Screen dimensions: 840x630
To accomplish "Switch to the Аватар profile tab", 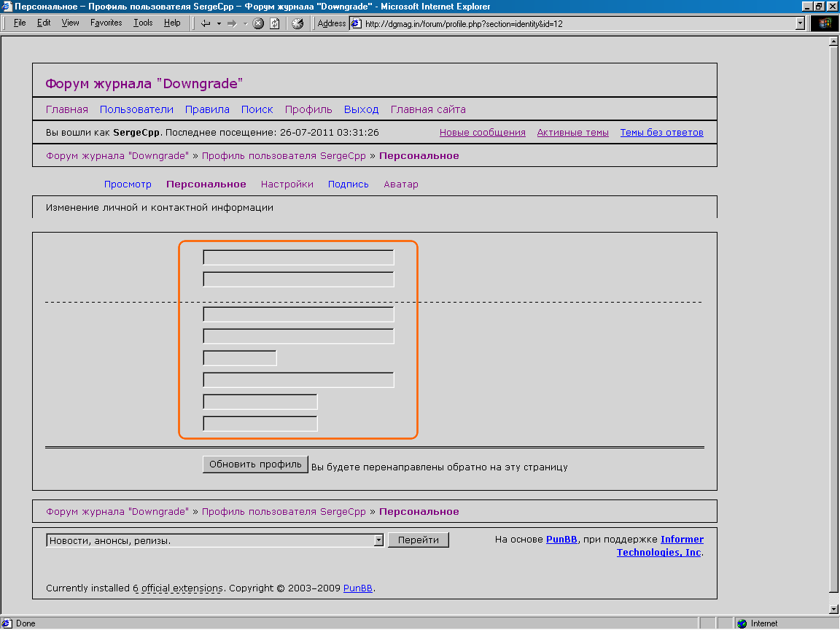I will (401, 184).
